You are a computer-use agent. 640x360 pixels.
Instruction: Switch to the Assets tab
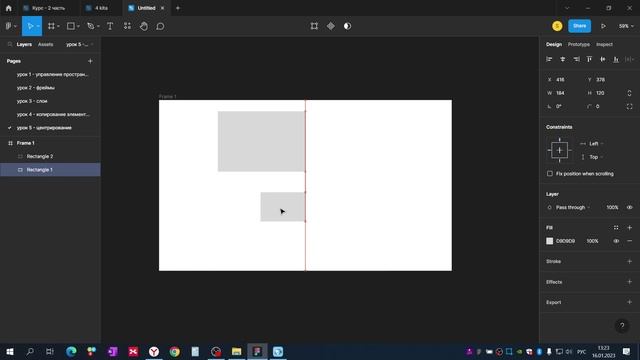click(45, 44)
